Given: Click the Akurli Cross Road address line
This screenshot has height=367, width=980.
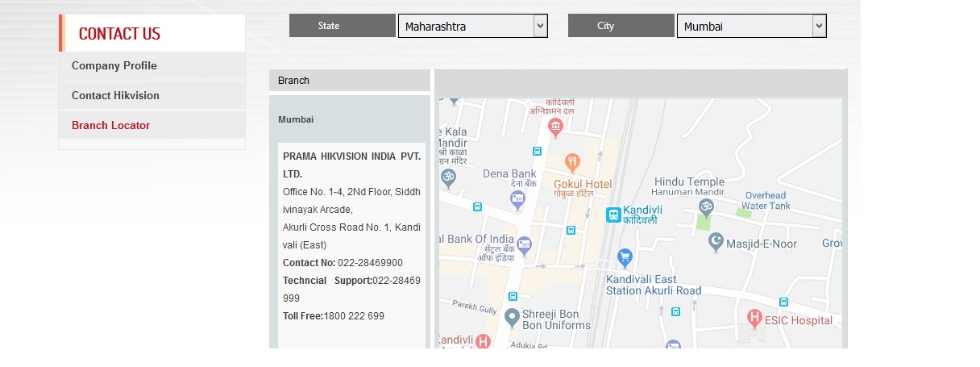Looking at the screenshot, I should (351, 236).
